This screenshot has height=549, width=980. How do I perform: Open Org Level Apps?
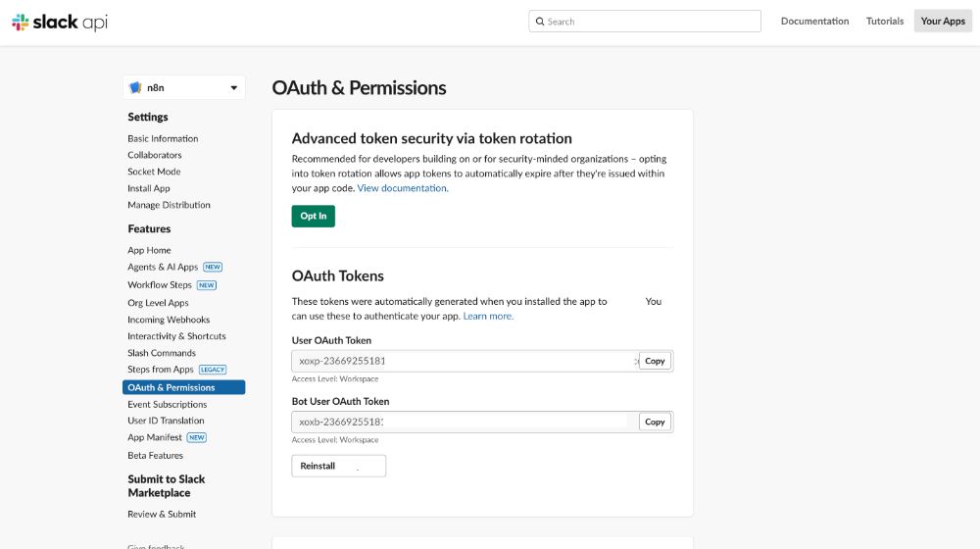(158, 303)
